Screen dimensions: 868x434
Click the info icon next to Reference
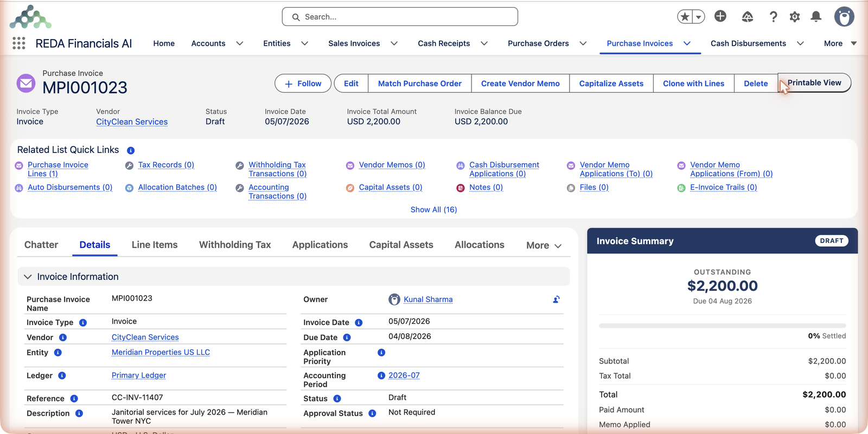click(74, 399)
